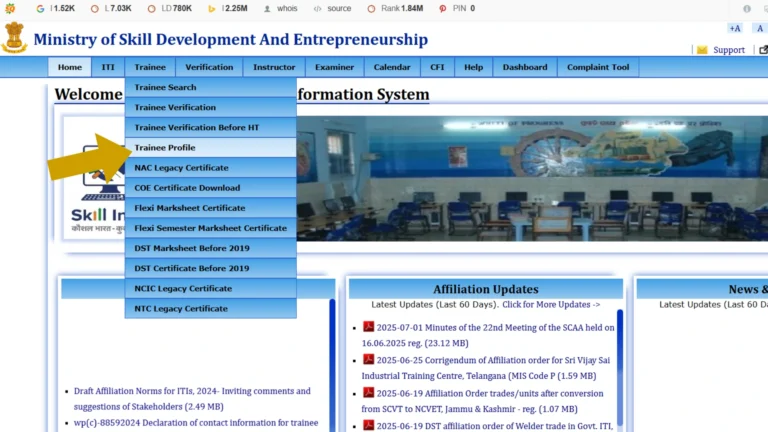Click the whois person icon in toolbar
768x432 pixels.
pos(267,8)
